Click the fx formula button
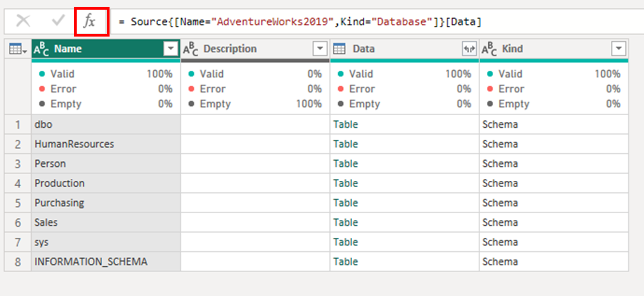Image resolution: width=644 pixels, height=296 pixels. tap(89, 20)
